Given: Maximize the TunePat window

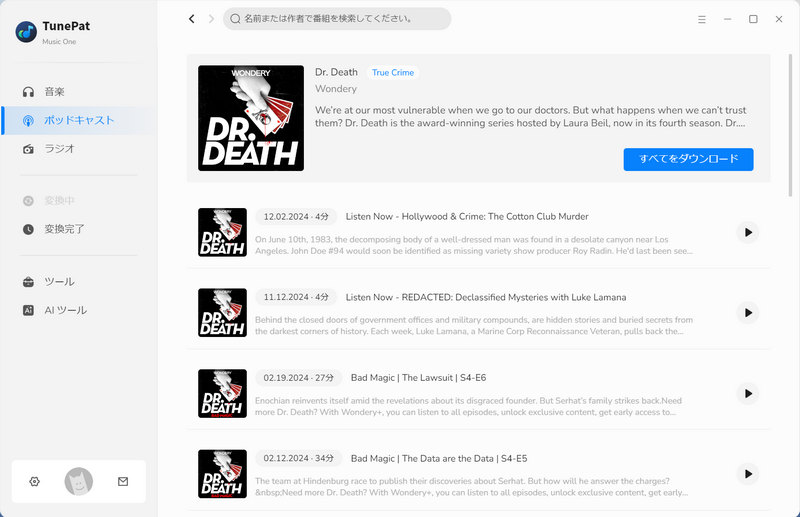Looking at the screenshot, I should (753, 19).
